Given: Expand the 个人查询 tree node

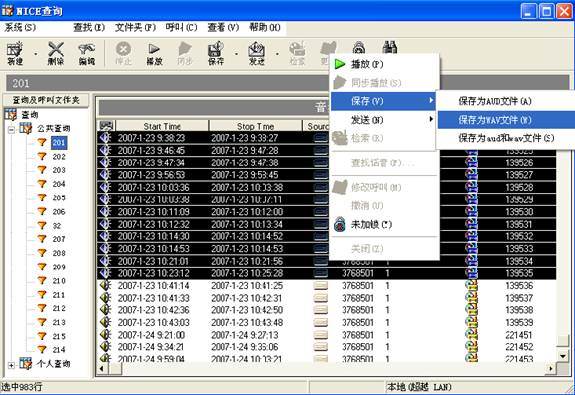Looking at the screenshot, I should pos(11,365).
